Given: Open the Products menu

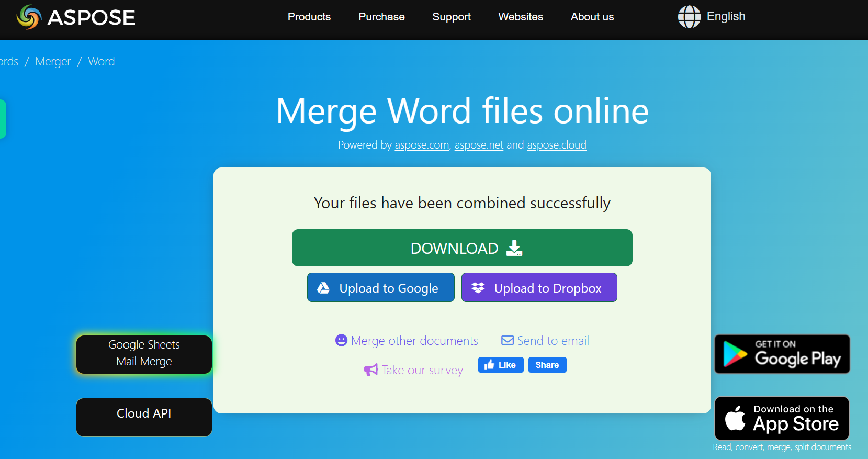Looking at the screenshot, I should coord(309,17).
